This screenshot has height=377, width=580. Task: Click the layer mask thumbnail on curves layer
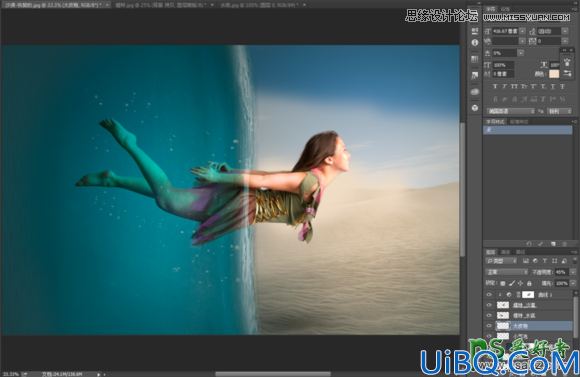tap(528, 295)
